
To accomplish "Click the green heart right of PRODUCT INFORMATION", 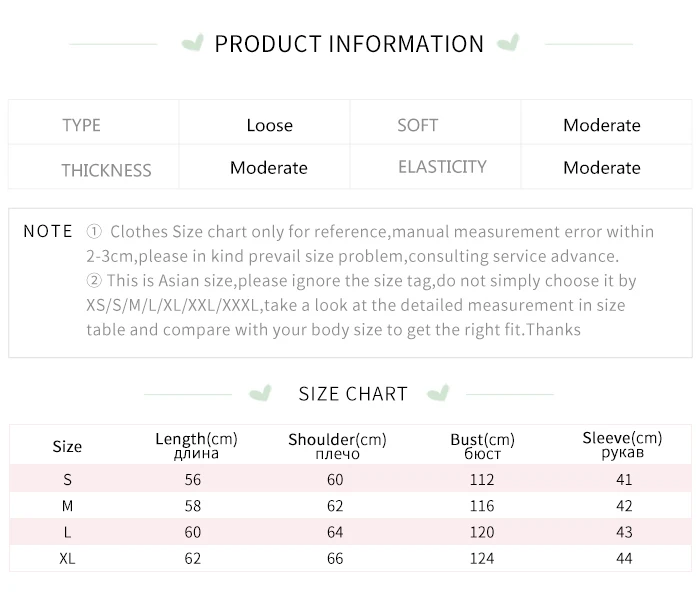I will coord(508,43).
